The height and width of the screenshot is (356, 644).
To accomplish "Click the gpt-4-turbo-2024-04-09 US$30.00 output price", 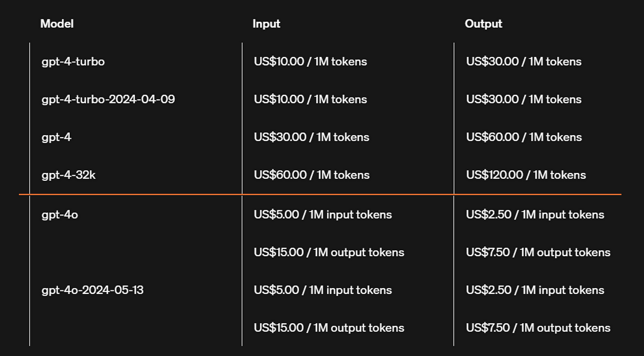I will (523, 99).
